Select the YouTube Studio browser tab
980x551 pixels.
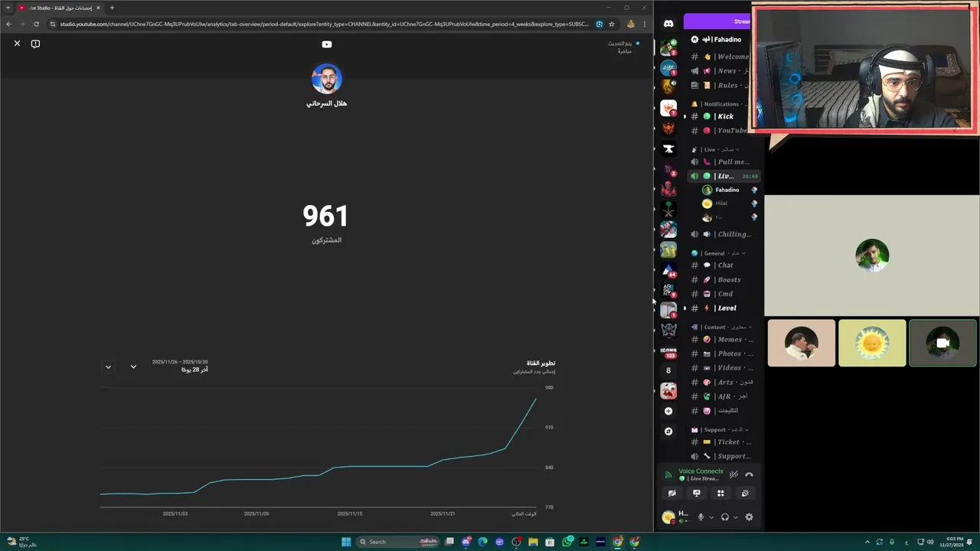click(x=60, y=8)
